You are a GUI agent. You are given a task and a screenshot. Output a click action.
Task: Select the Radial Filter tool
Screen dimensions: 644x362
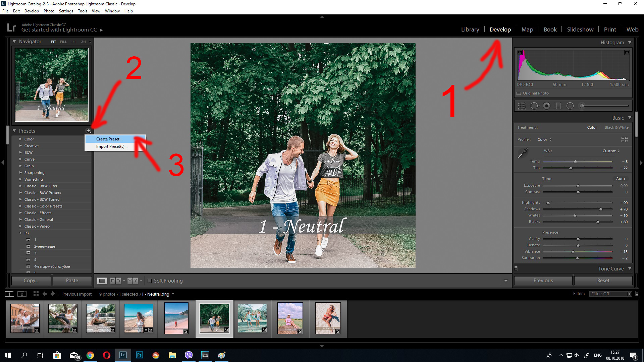point(570,106)
